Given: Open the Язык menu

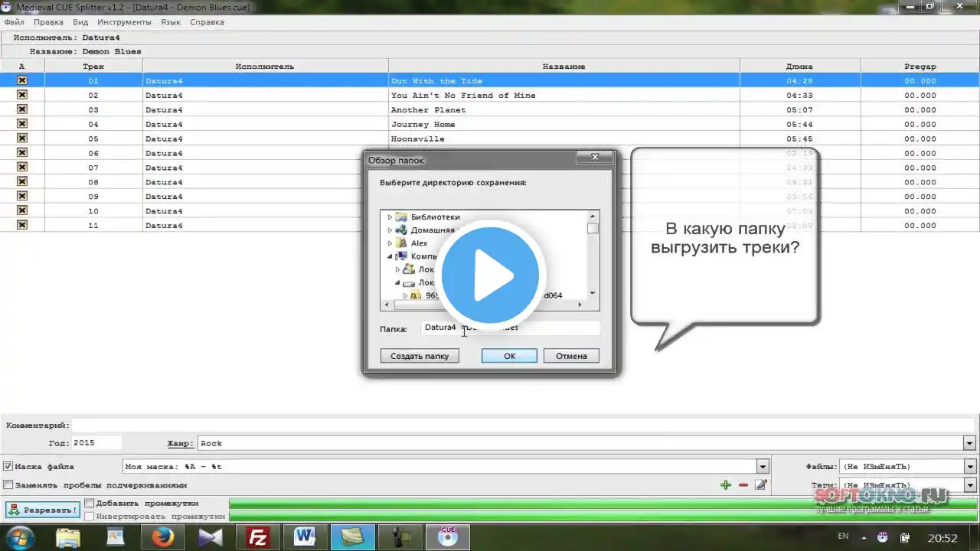Looking at the screenshot, I should click(x=171, y=22).
